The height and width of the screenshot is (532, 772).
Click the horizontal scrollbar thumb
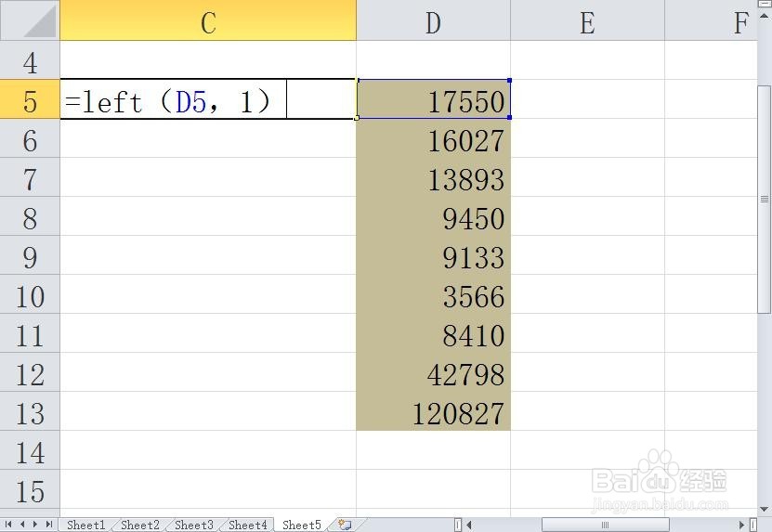click(x=605, y=526)
